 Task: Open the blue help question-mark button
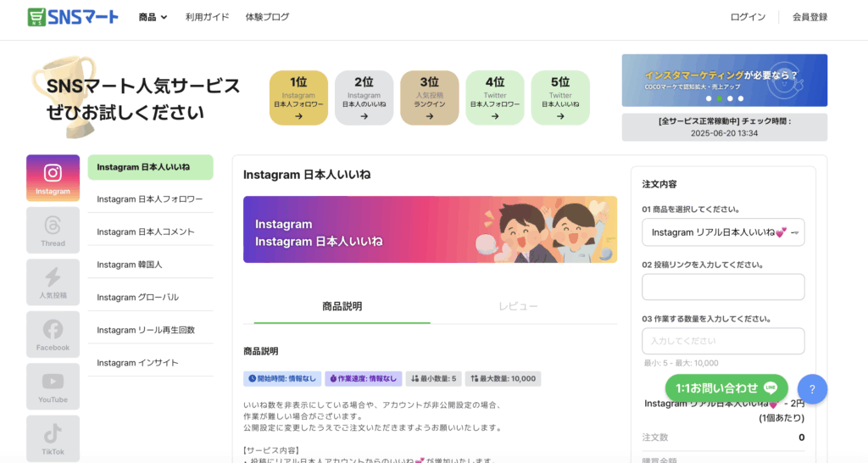click(812, 388)
